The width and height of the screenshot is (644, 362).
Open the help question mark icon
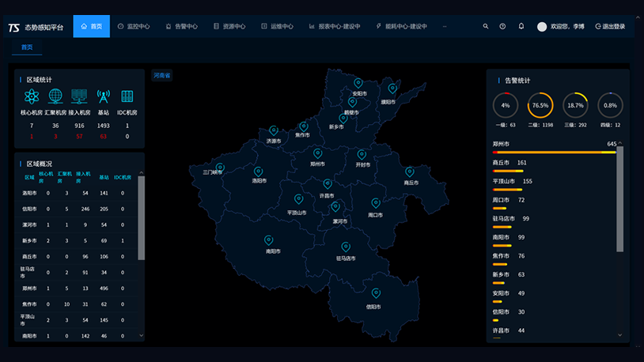[502, 26]
